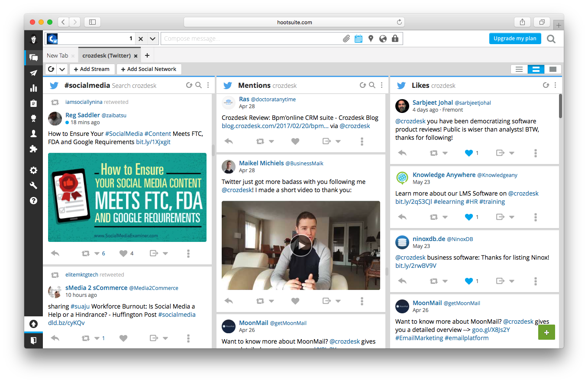The width and height of the screenshot is (588, 383).
Task: Open Publisher paper plane icon in sidebar
Action: 33,73
